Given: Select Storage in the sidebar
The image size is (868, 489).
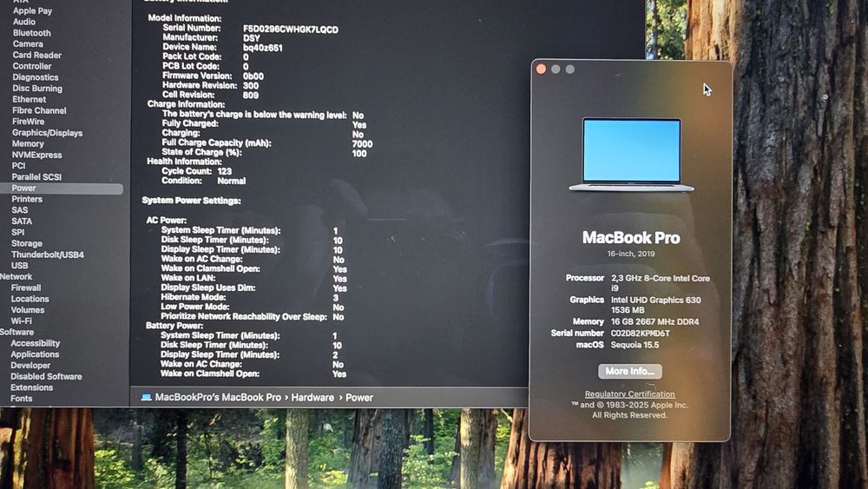Looking at the screenshot, I should pos(27,243).
